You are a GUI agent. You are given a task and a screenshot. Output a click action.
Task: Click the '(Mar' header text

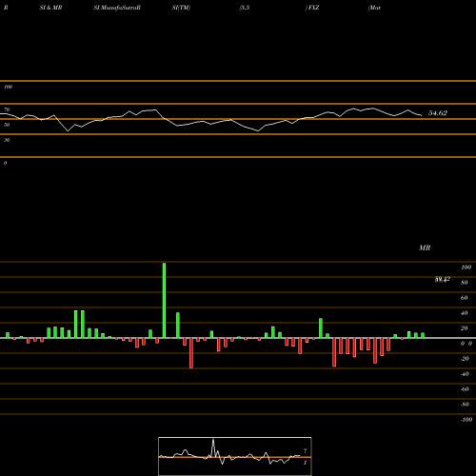374,8
